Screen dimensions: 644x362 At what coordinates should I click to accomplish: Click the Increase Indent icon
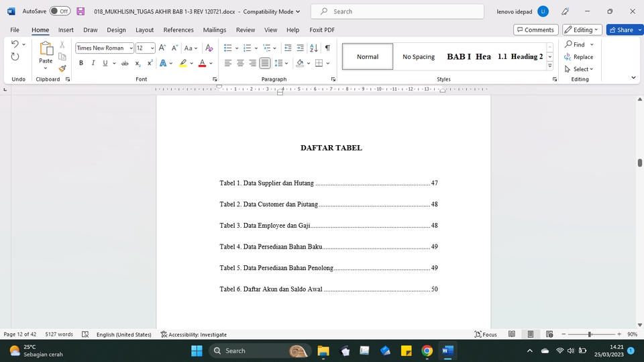[301, 48]
